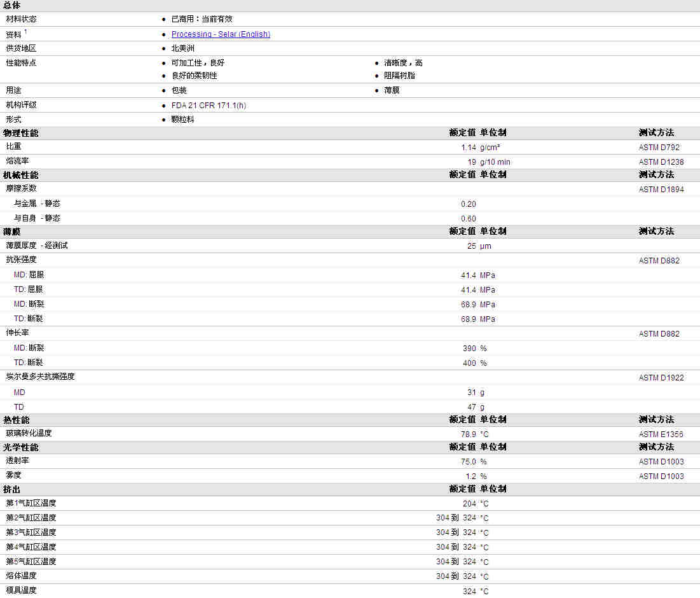This screenshot has width=700, height=598.
Task: Click ASTM E1356 test method
Action: point(661,435)
